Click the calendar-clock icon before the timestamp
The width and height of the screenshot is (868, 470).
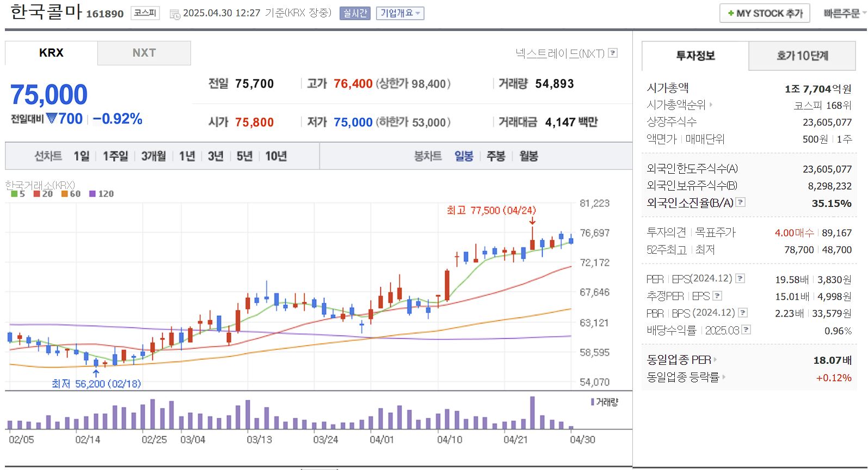pos(175,14)
